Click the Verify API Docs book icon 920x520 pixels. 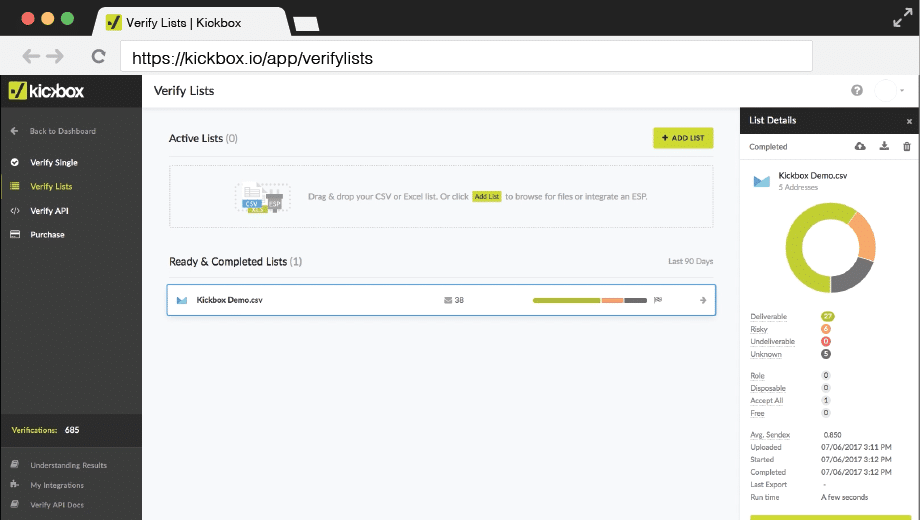(x=15, y=504)
